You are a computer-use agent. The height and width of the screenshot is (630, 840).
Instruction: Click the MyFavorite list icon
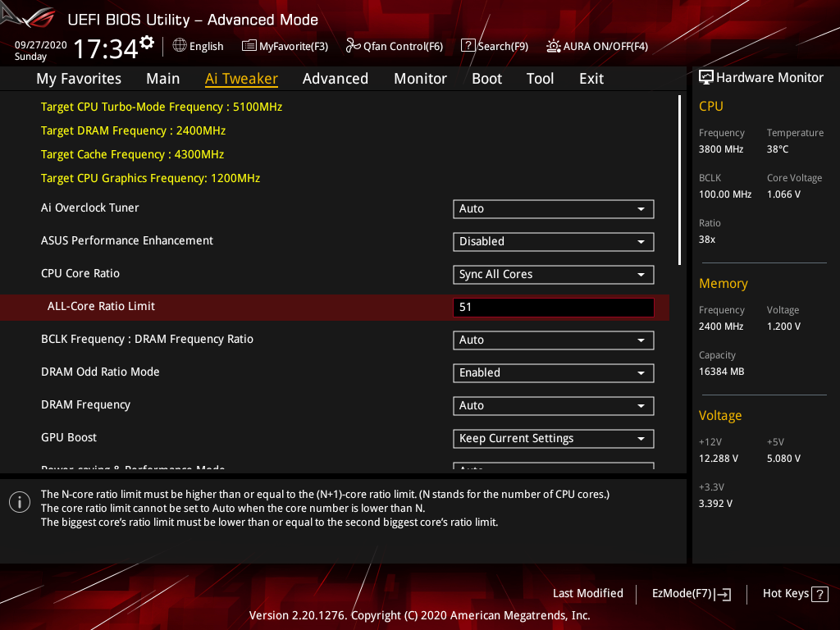pyautogui.click(x=249, y=46)
